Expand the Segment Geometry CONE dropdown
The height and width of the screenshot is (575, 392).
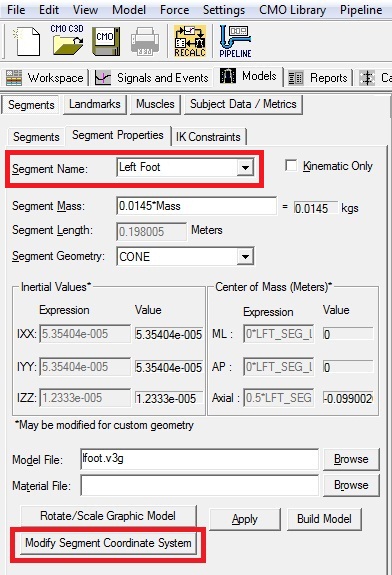245,256
